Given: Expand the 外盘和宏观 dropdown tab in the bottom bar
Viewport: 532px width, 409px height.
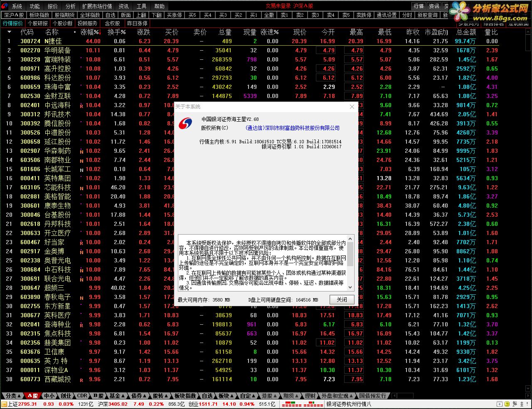Looking at the screenshot, I should click(x=337, y=396).
